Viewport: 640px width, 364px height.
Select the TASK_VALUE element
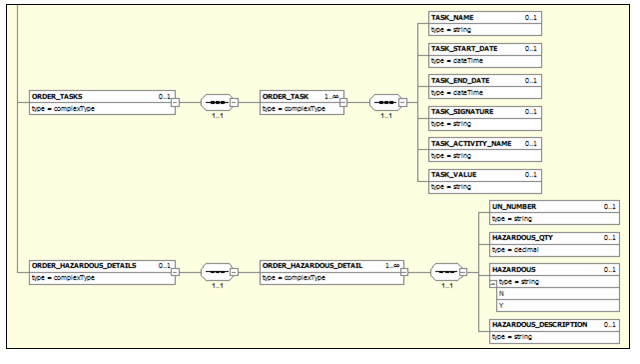pos(485,181)
